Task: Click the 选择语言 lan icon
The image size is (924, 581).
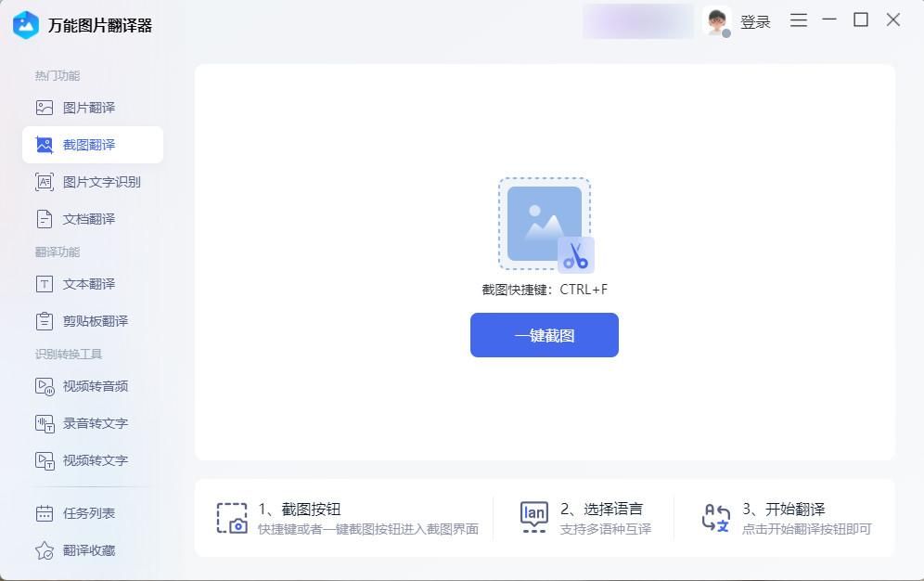Action: [533, 517]
